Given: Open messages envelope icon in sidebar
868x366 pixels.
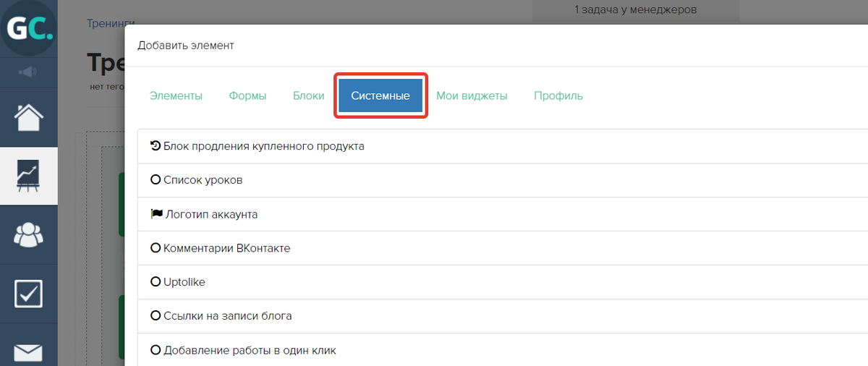Looking at the screenshot, I should [29, 352].
